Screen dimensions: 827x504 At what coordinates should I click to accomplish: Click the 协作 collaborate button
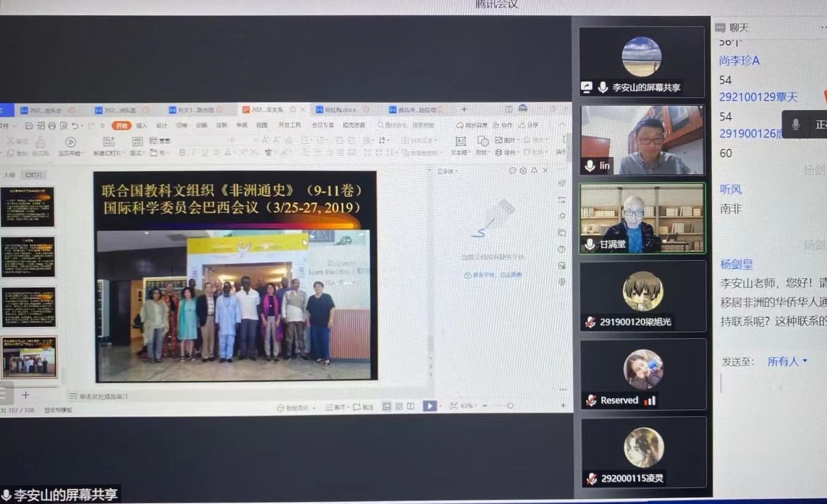pyautogui.click(x=502, y=125)
